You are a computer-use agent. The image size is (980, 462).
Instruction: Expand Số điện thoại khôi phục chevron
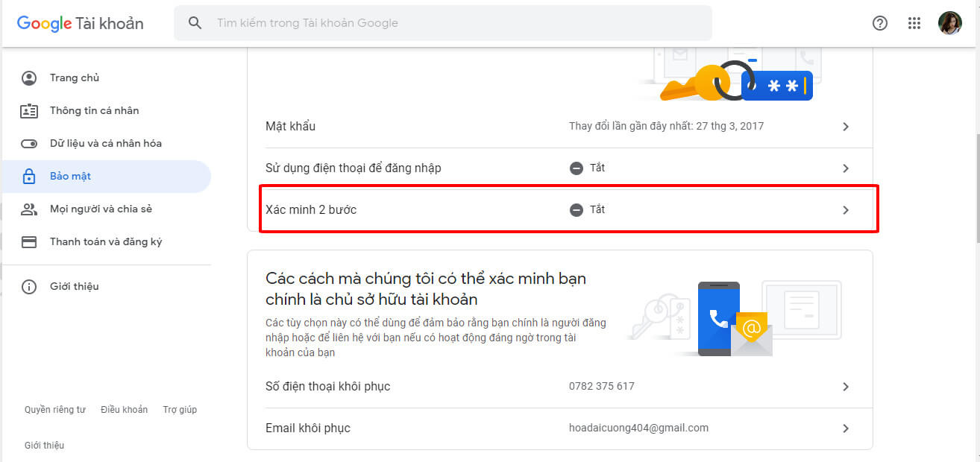coord(846,387)
